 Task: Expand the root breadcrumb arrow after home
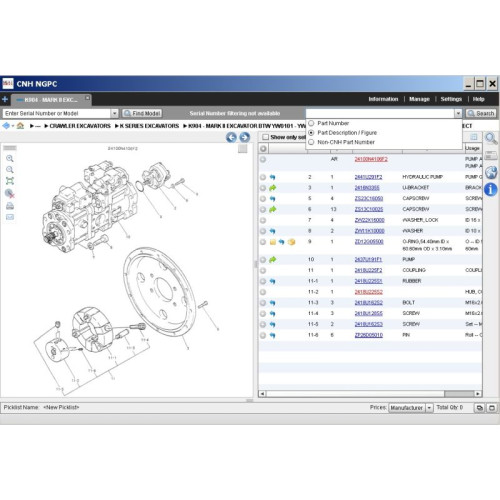click(x=32, y=126)
